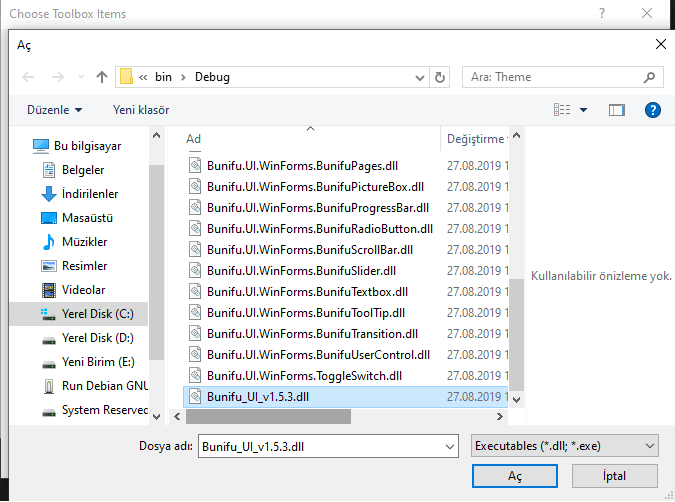Click the İndirilenler download arrow icon

pyautogui.click(x=49, y=194)
